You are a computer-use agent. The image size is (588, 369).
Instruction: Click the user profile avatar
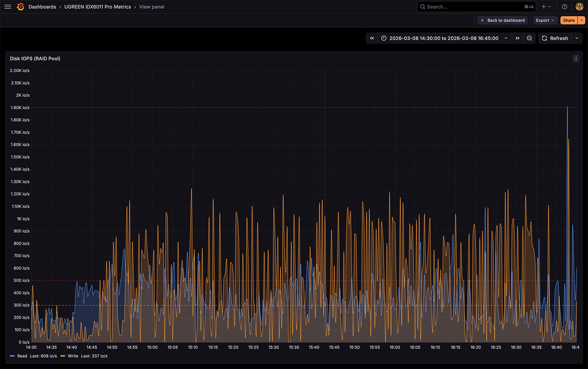click(x=579, y=7)
